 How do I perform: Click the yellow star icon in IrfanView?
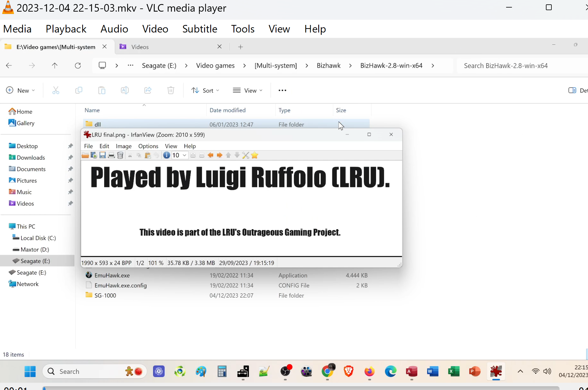[x=255, y=155]
